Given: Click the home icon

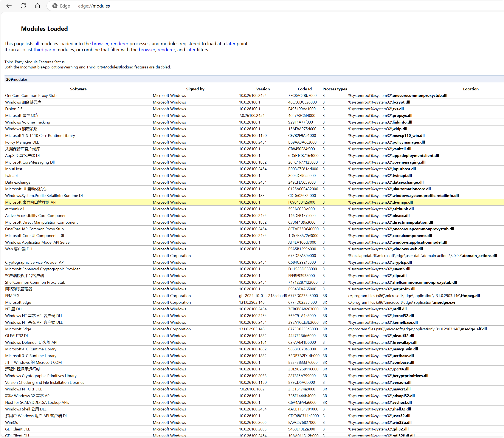Looking at the screenshot, I should click(37, 6).
